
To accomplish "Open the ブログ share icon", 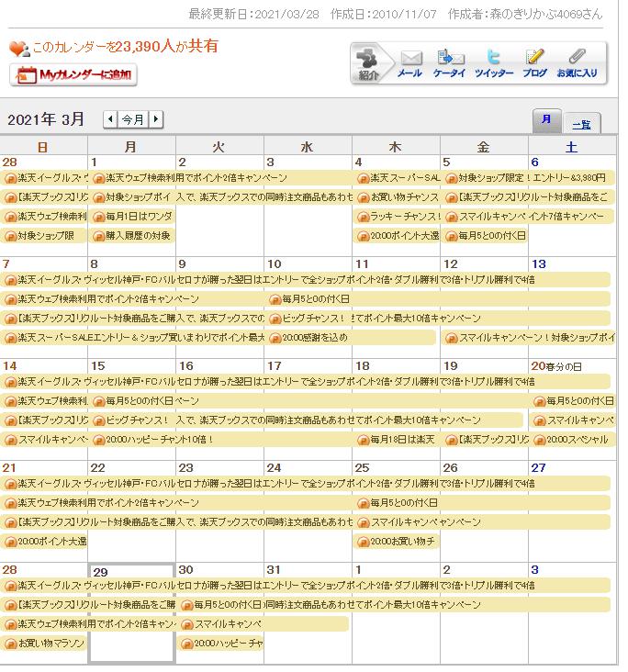I will [x=534, y=64].
